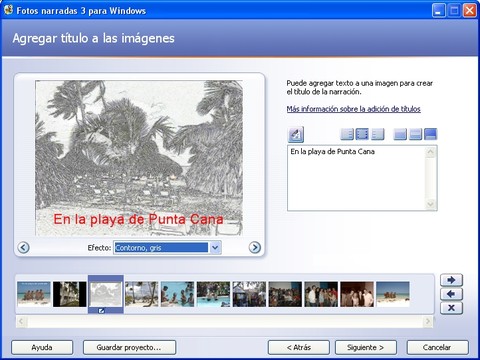
Task: Go to the previous picture in preview
Action: pos(23,247)
